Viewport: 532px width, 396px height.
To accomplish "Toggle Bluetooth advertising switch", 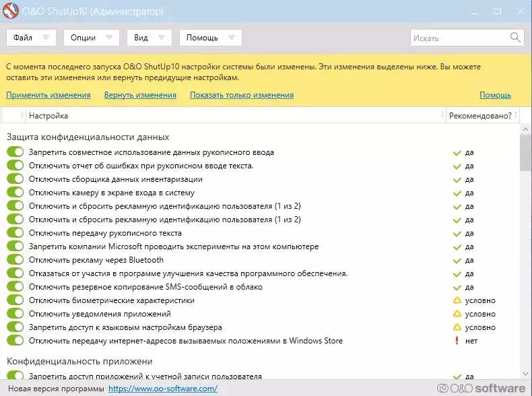I will pyautogui.click(x=15, y=259).
